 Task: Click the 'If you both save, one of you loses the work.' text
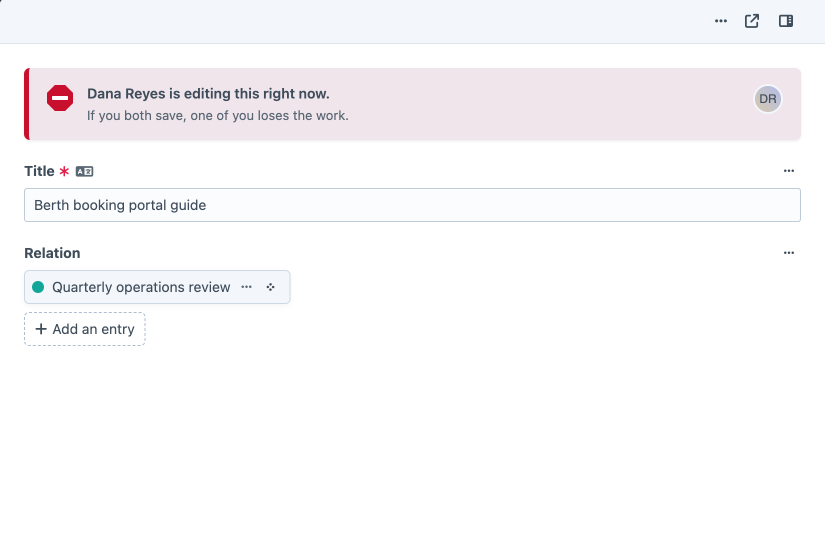click(x=218, y=116)
